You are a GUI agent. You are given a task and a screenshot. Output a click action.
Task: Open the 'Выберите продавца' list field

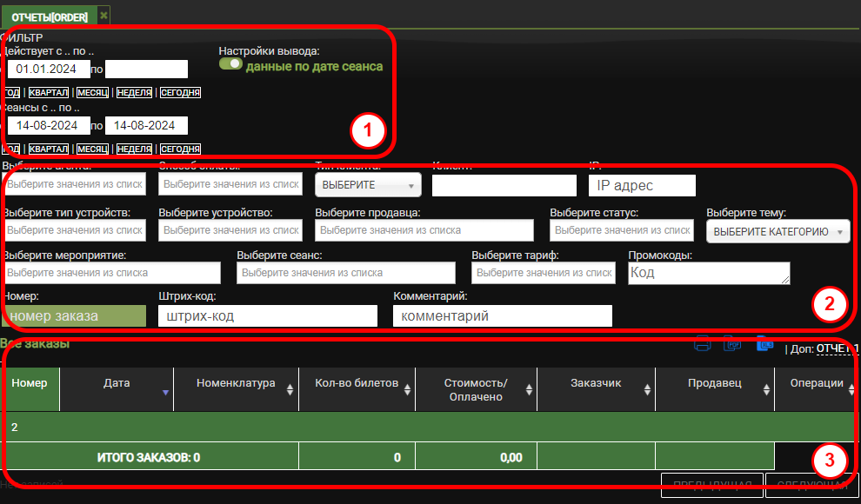coord(424,230)
